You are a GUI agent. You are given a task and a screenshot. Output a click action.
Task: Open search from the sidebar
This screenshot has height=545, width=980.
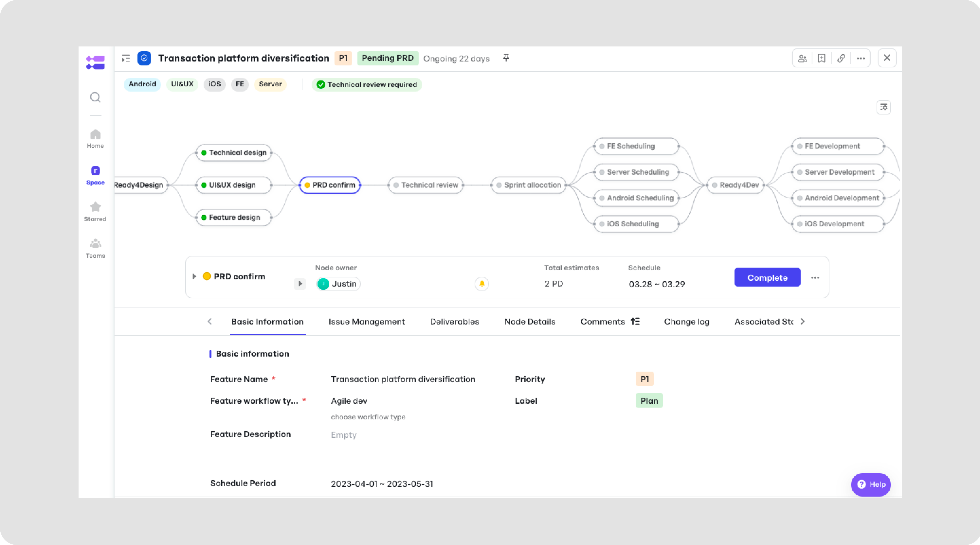pos(95,97)
